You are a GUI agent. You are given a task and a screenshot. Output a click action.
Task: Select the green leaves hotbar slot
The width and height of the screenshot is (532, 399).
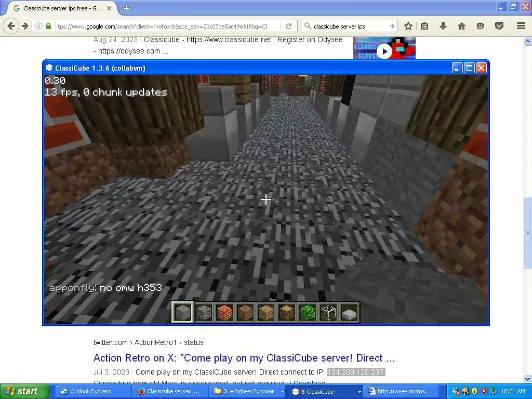point(308,312)
